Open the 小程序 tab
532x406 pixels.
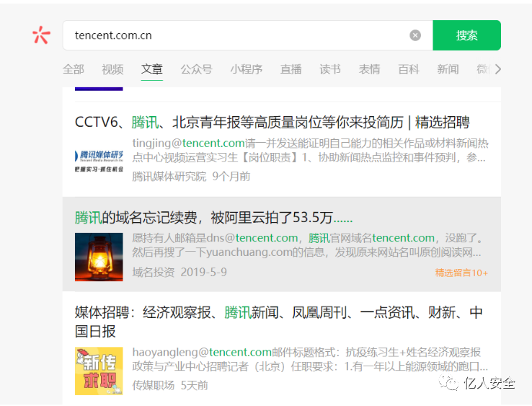pyautogui.click(x=247, y=69)
